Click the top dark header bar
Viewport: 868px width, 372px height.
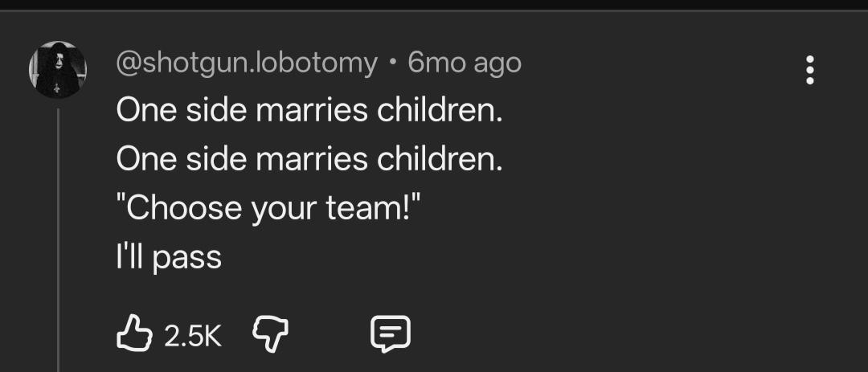[434, 6]
